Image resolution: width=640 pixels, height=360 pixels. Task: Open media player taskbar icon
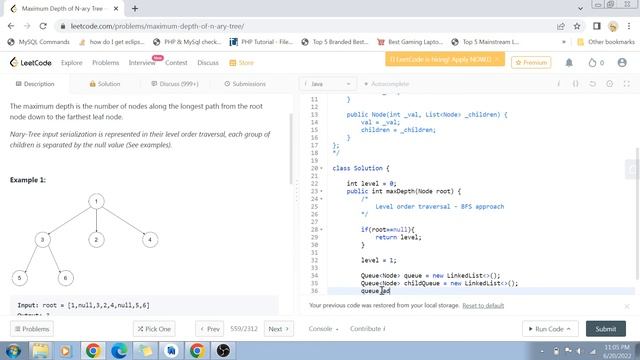[x=65, y=351]
